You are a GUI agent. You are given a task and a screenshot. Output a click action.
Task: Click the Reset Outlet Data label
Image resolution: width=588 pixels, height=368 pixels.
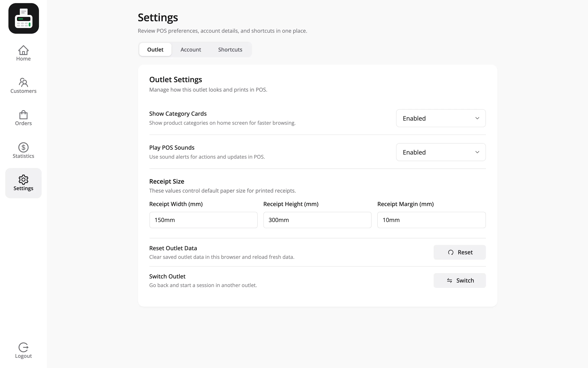(173, 248)
